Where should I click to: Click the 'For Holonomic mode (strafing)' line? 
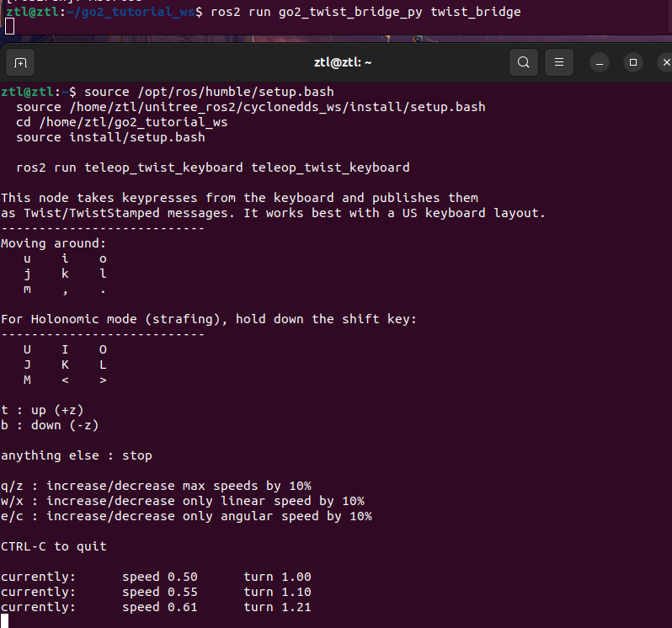point(209,319)
